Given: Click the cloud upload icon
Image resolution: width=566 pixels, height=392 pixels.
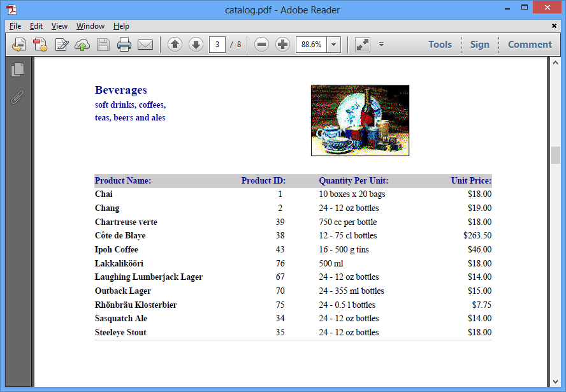Looking at the screenshot, I should pyautogui.click(x=82, y=45).
